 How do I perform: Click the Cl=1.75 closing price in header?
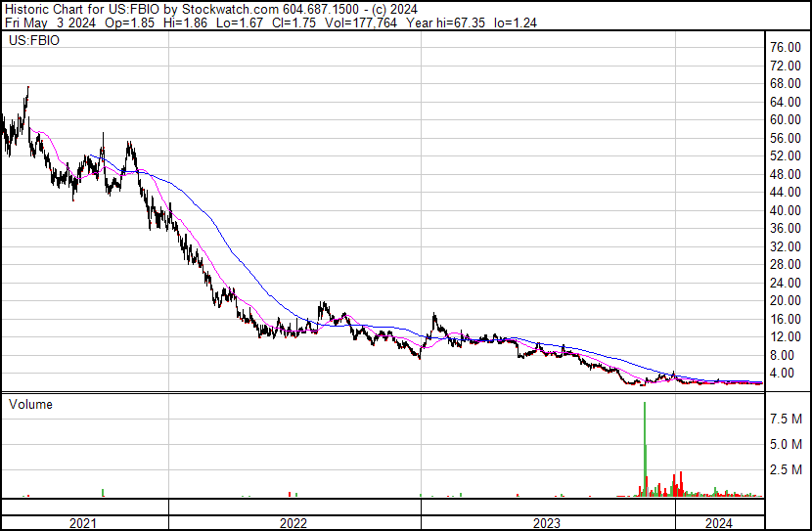tap(293, 22)
